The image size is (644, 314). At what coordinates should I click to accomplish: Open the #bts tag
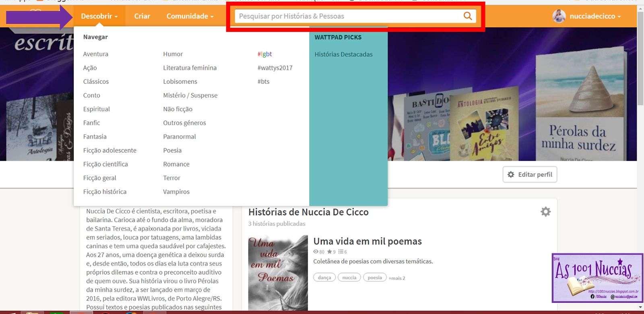pyautogui.click(x=263, y=81)
